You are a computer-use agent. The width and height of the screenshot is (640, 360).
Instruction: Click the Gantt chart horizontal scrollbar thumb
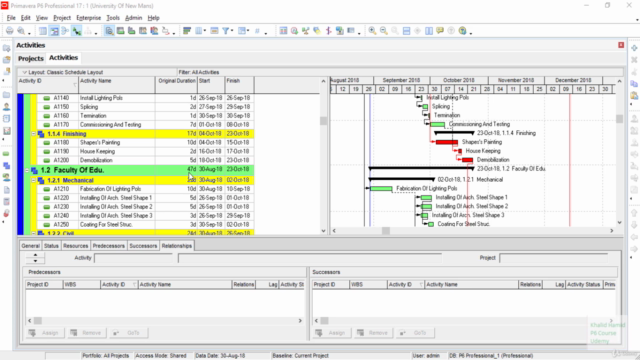[x=386, y=231]
